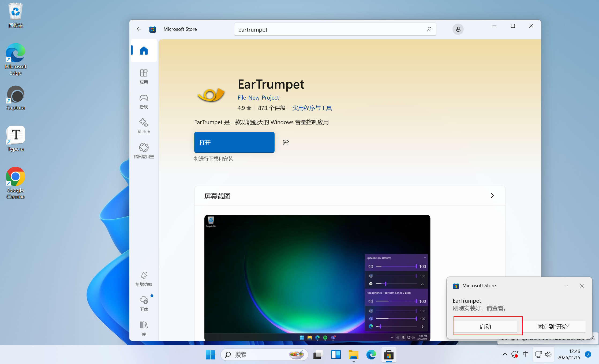Click the search magnifier icon
This screenshot has height=364, width=599.
coord(429,29)
